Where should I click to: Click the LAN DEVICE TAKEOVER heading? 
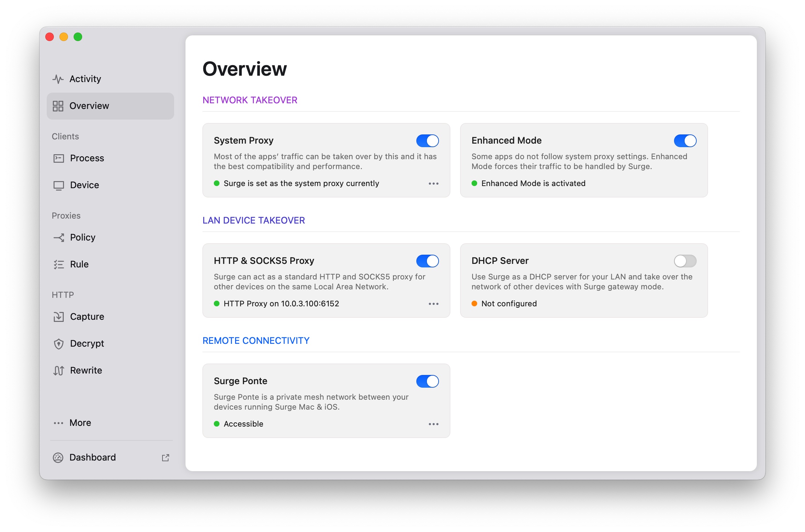pyautogui.click(x=254, y=220)
